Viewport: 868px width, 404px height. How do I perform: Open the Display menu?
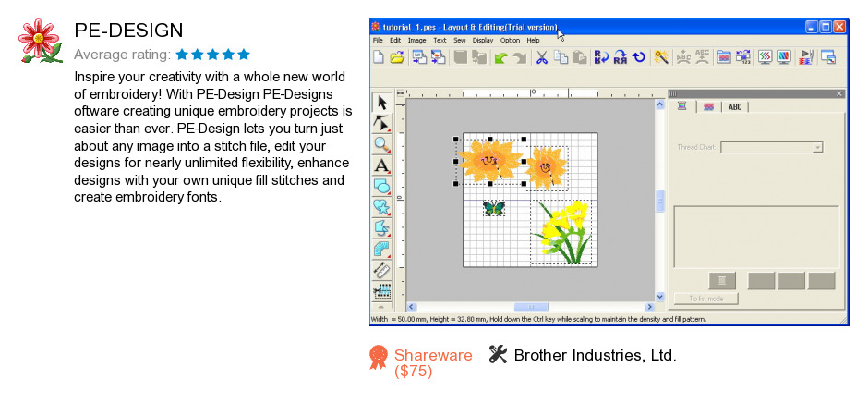pyautogui.click(x=483, y=41)
